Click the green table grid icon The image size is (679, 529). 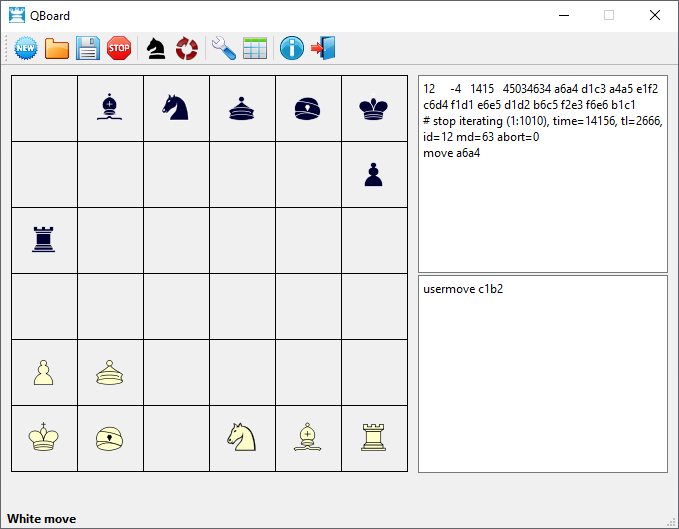point(255,48)
